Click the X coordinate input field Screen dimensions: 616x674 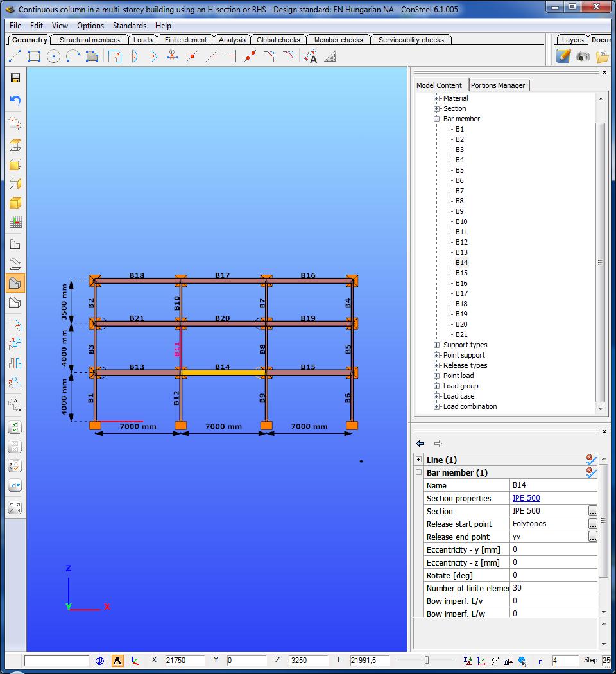coord(184,661)
